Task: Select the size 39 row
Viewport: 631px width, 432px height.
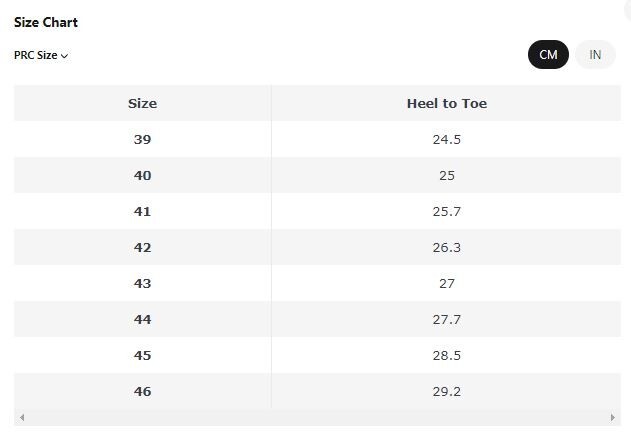Action: [317, 139]
